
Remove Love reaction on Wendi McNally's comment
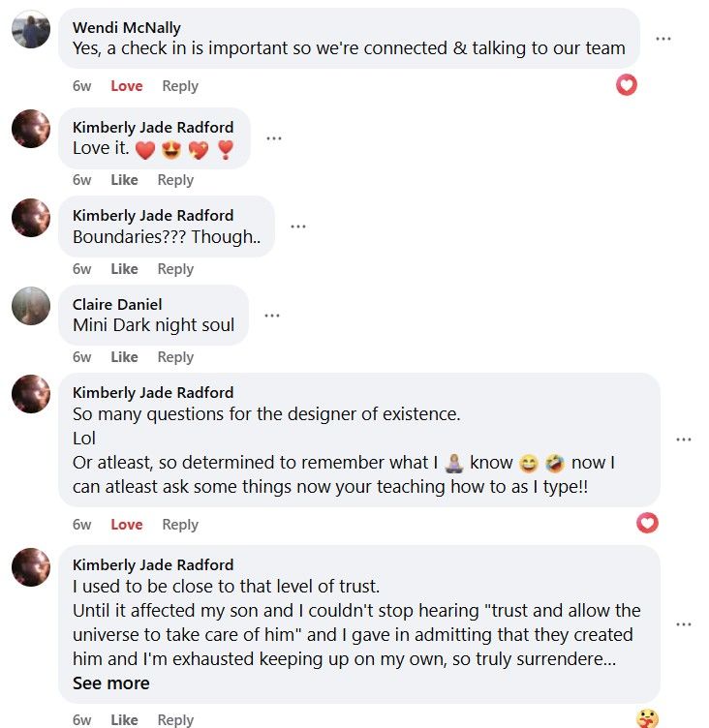click(x=126, y=86)
